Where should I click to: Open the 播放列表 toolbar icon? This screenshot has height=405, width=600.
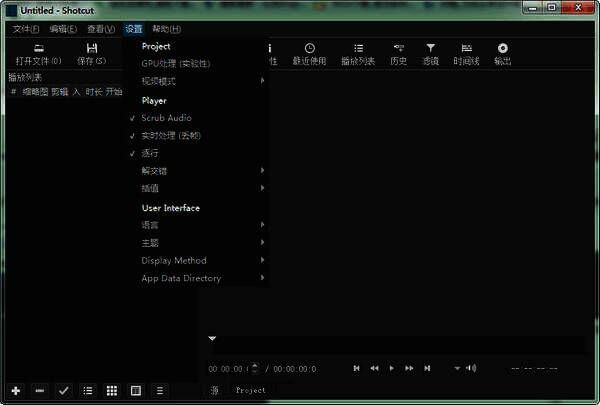pyautogui.click(x=358, y=54)
